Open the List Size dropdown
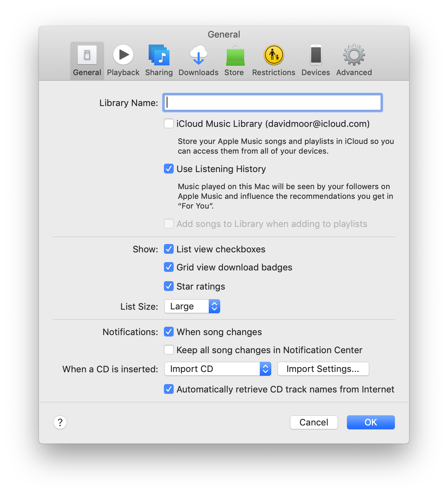 point(192,306)
